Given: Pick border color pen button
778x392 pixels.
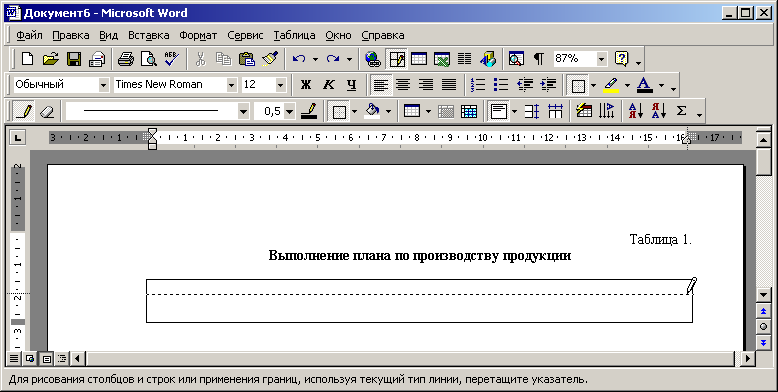Looking at the screenshot, I should click(309, 111).
